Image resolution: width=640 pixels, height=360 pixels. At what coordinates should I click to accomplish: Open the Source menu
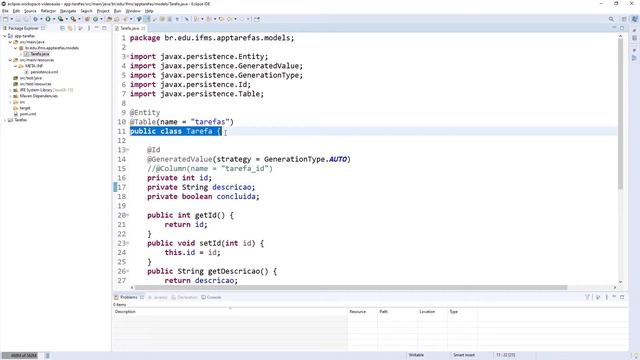tap(30, 11)
